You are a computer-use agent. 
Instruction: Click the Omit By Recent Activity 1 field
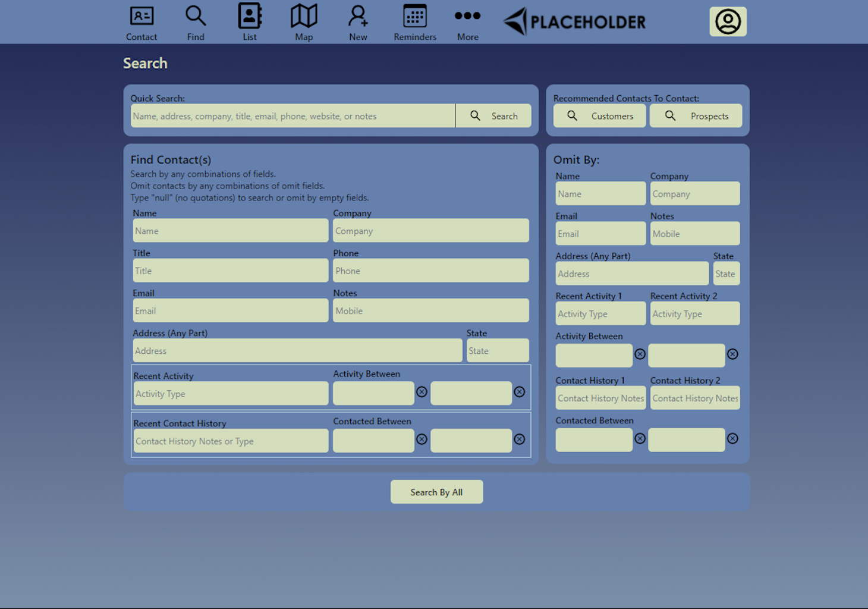coord(600,313)
